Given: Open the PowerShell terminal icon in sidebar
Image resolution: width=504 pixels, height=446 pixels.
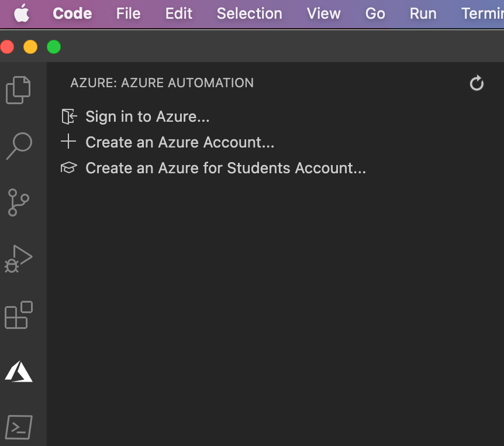Looking at the screenshot, I should [19, 427].
